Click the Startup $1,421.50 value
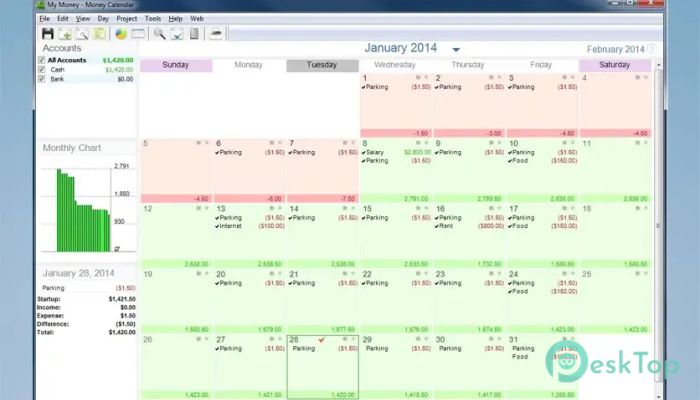Screen dimensions: 700x400 (122, 299)
